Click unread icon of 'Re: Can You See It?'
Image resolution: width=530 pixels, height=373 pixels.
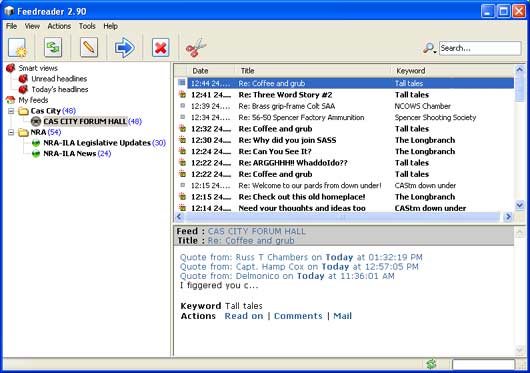tap(183, 151)
